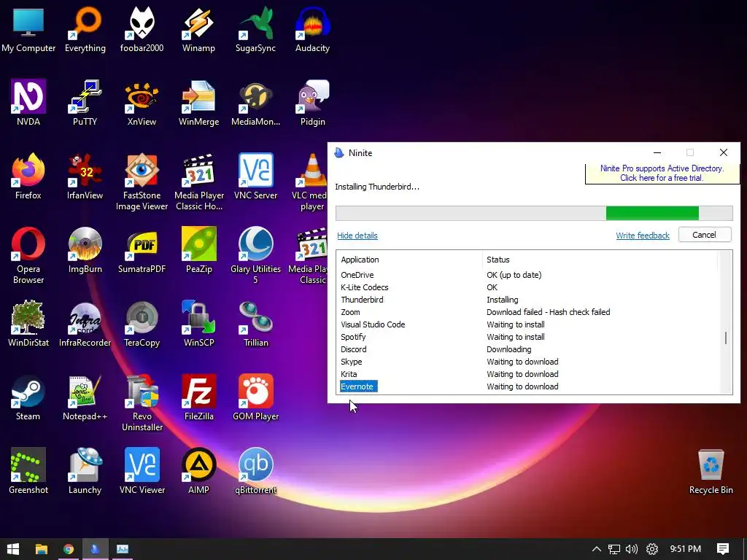Click the 'Download failed - Hash check failed' status
The height and width of the screenshot is (560, 747).
549,312
